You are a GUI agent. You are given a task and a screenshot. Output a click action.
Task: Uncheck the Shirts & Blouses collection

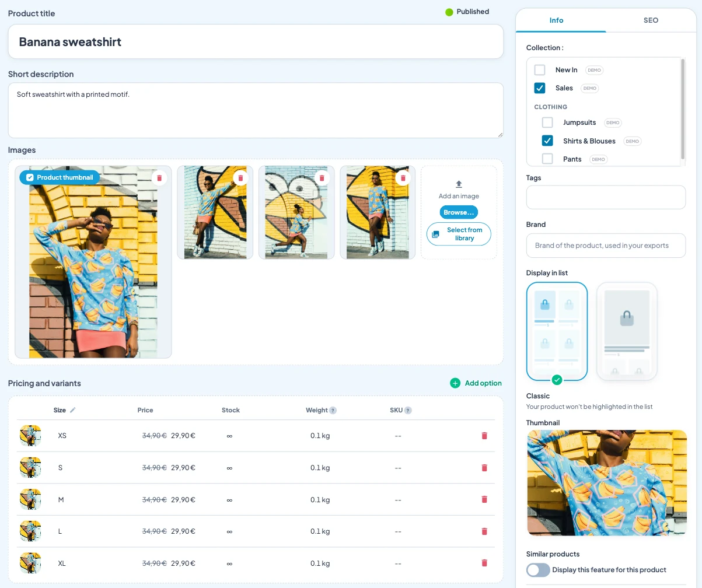click(547, 141)
